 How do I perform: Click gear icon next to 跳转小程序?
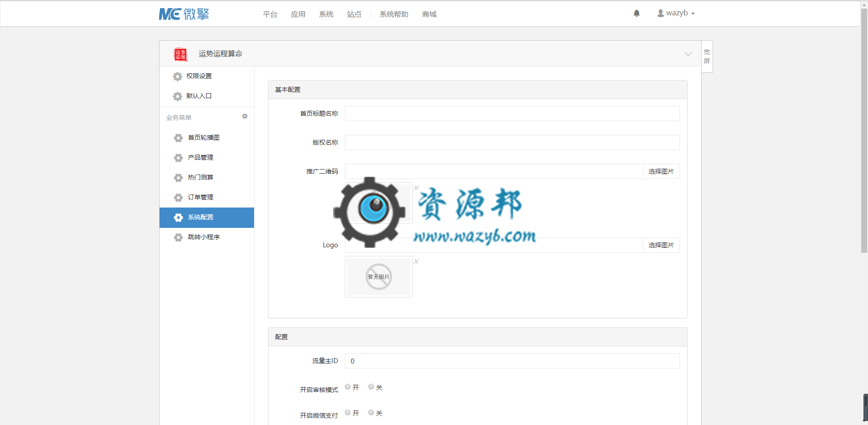[x=179, y=237]
